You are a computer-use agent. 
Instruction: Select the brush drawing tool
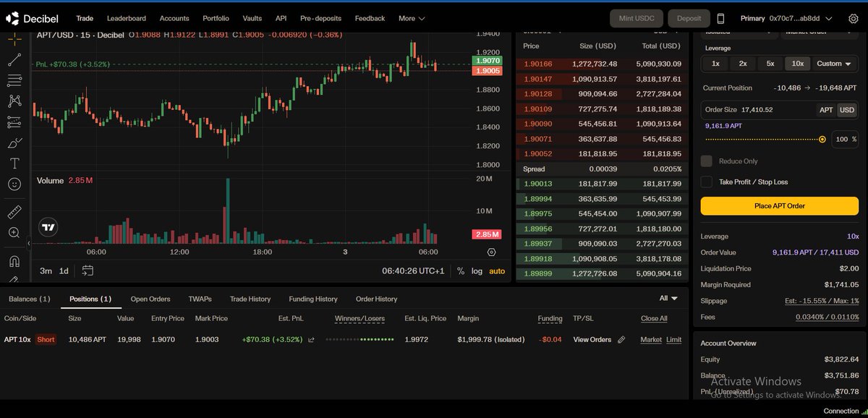pos(14,142)
